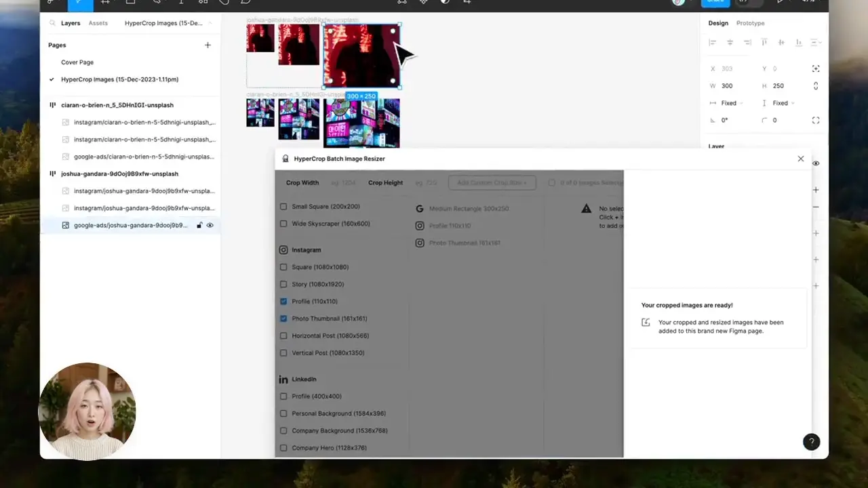Click the independent corners icon

click(815, 120)
